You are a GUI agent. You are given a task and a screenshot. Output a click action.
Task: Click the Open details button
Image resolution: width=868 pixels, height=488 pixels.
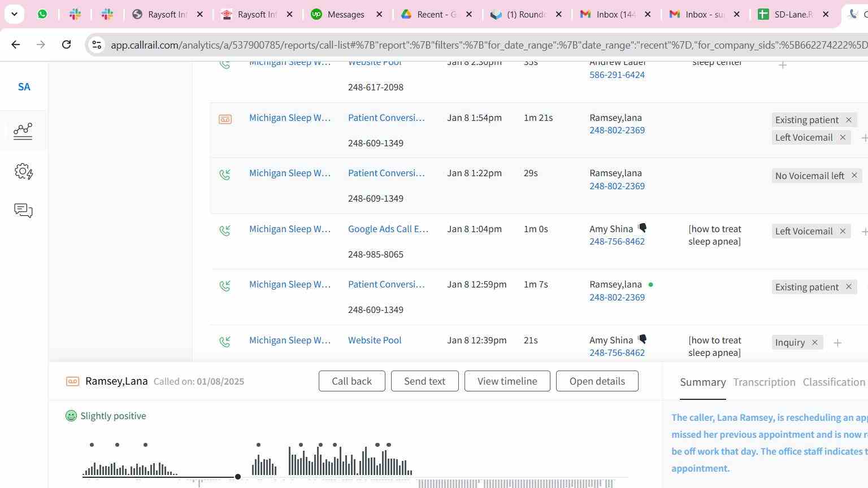(x=597, y=381)
